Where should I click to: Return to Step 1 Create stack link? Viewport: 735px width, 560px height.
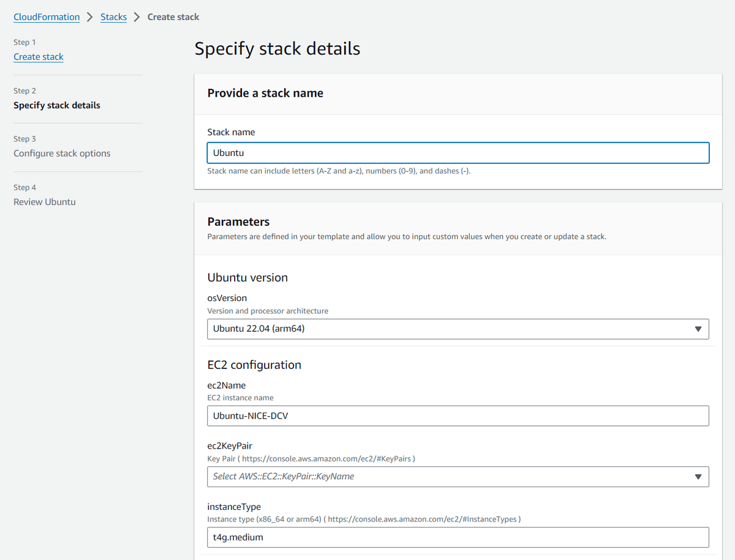click(39, 56)
